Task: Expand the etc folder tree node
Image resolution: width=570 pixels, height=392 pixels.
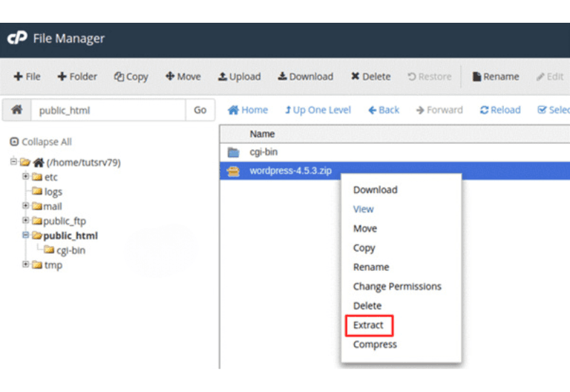Action: [26, 177]
